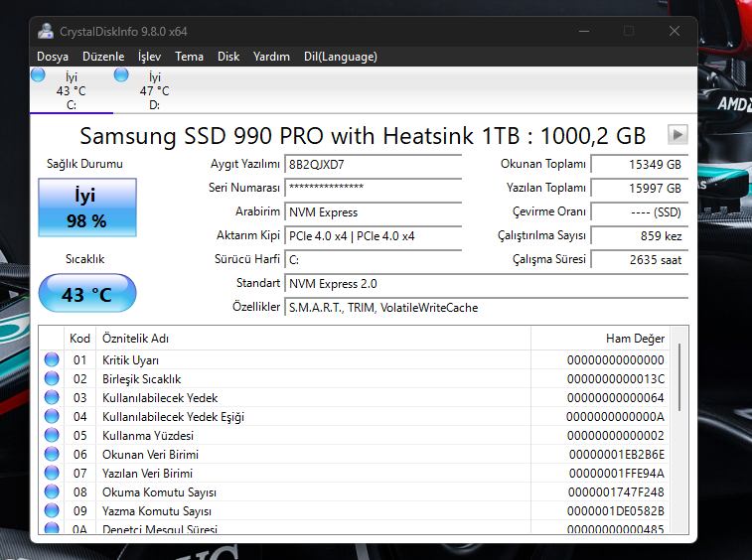Viewport: 752px width, 560px height.
Task: Click raw value 00000001EB2B6E
Action: tap(617, 455)
